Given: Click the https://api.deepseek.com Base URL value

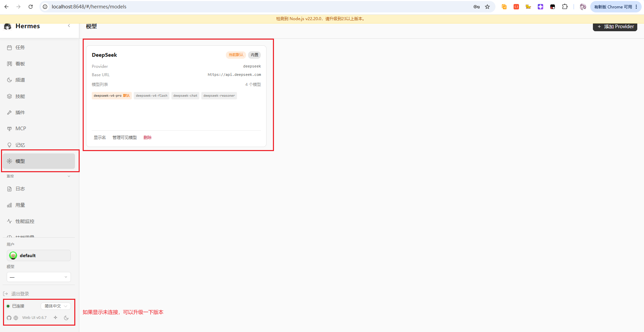Looking at the screenshot, I should pos(234,75).
